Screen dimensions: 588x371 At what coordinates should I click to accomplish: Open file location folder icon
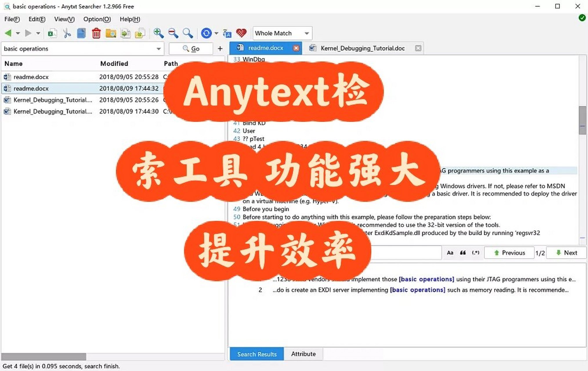111,33
